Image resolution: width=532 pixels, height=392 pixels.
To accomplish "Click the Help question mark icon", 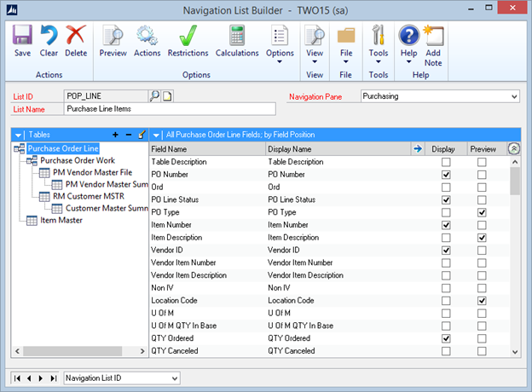I will pyautogui.click(x=409, y=35).
